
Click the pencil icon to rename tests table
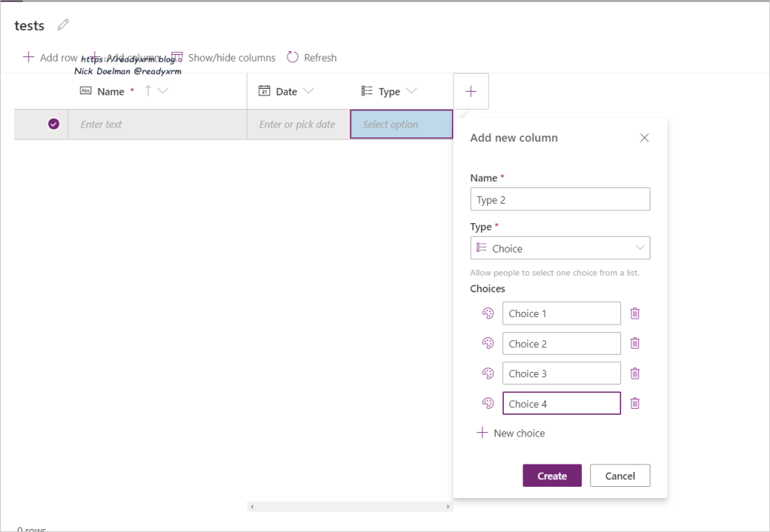point(63,26)
